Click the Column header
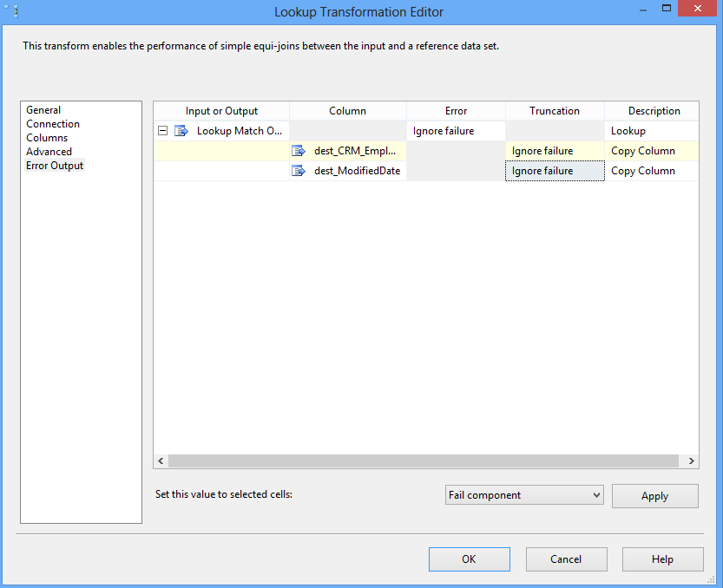723x588 pixels. click(x=348, y=111)
